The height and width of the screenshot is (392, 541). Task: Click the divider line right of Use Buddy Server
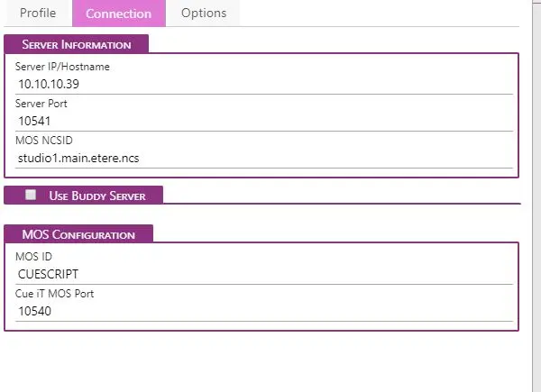tap(343, 204)
